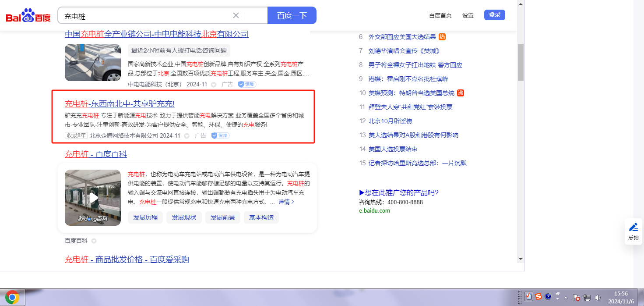Click the 沸 badge beside 特朗普当选美国总统
Viewport: 644px width, 306px height.
point(460,93)
